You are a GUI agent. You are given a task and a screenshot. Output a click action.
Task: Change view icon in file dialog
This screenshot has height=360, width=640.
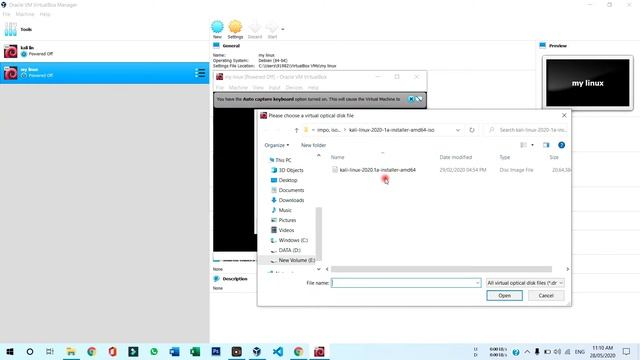coord(523,145)
